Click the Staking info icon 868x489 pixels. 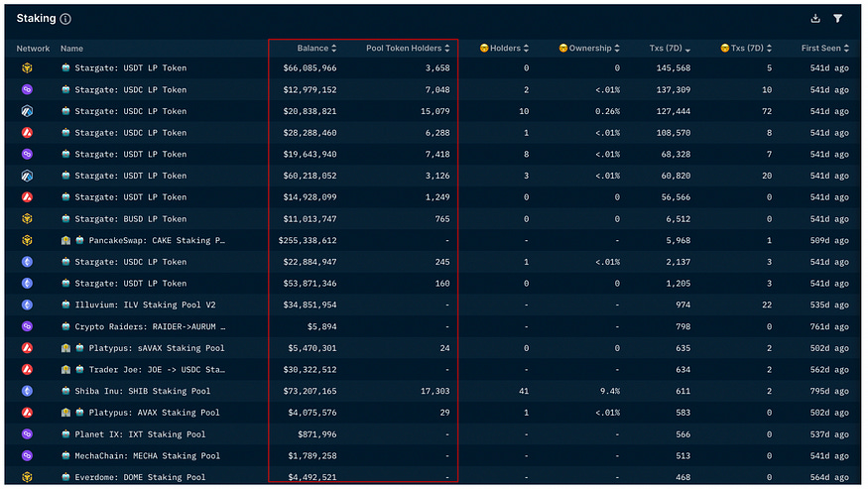click(x=65, y=19)
